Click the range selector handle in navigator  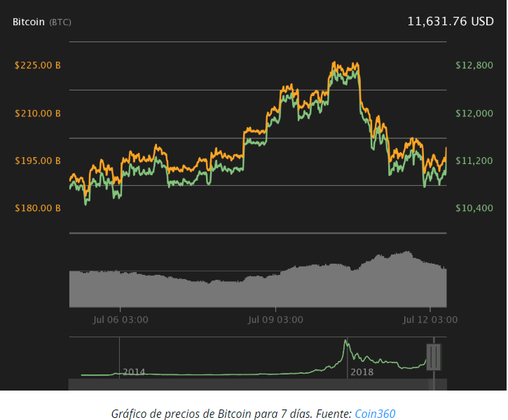(434, 357)
